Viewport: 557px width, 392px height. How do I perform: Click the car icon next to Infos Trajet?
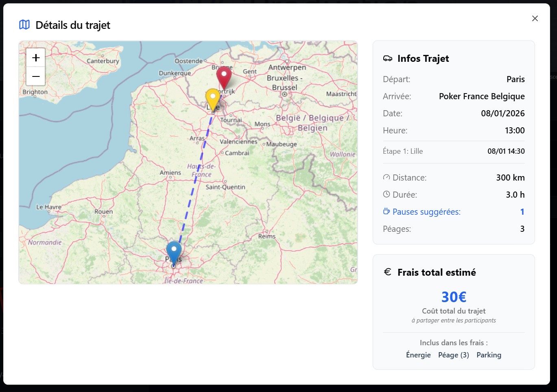(387, 59)
